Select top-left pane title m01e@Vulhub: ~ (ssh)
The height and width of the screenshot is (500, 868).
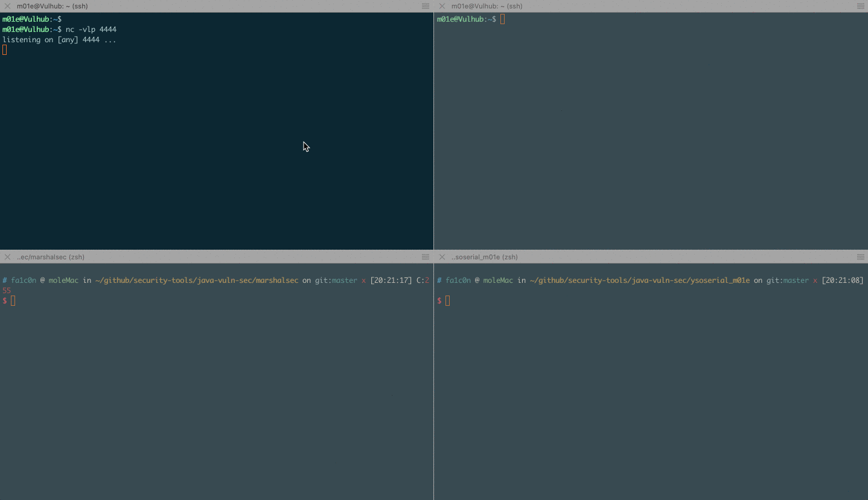pos(53,6)
